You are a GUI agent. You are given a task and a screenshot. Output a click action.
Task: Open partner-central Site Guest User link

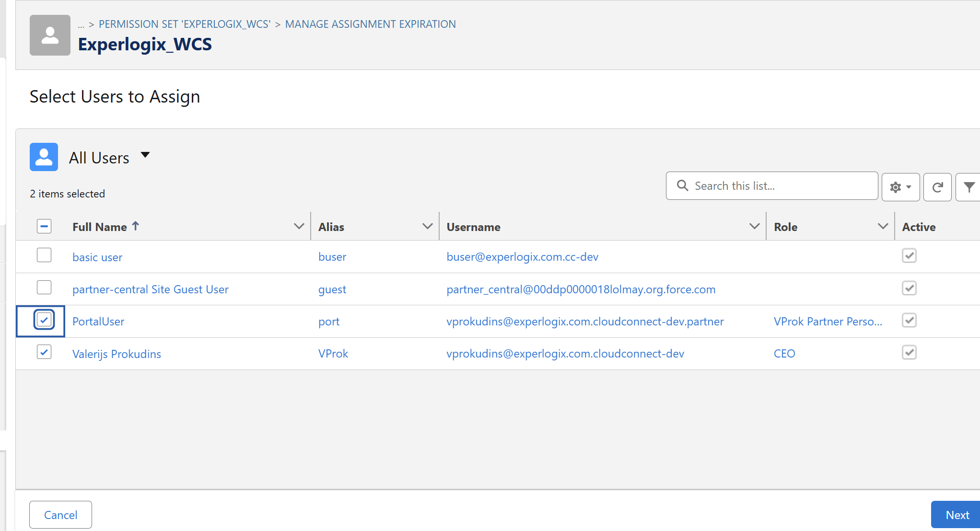(x=151, y=289)
